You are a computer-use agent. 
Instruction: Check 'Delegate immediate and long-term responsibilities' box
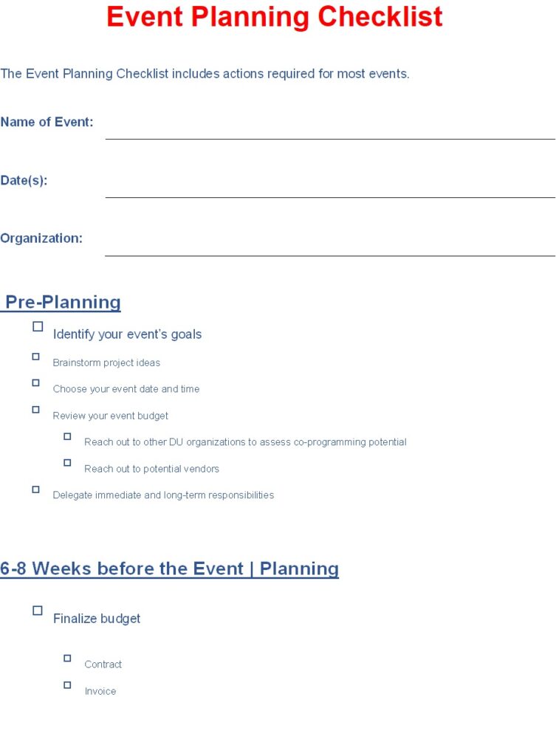[35, 489]
